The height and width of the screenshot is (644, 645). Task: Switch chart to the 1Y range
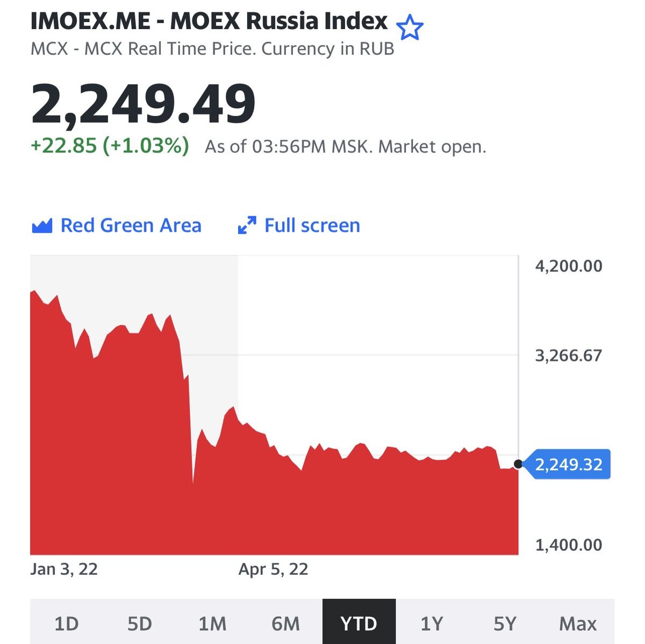[x=432, y=624]
